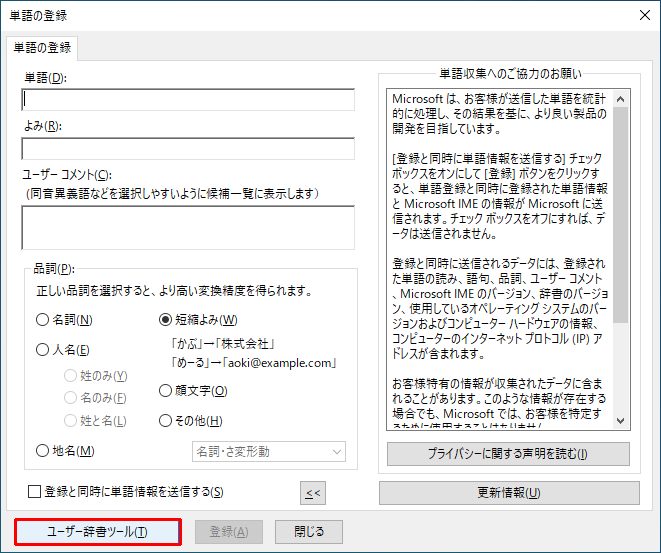Choose the 短縮よみ part-of-speech option
This screenshot has height=553, width=661.
coord(166,320)
